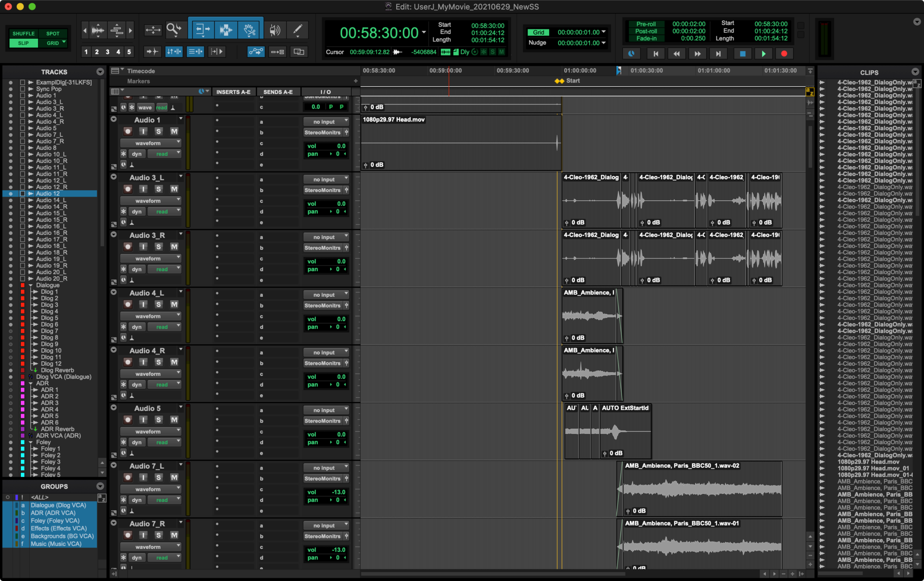Select the Trim tool
The height and width of the screenshot is (581, 924).
click(x=202, y=30)
